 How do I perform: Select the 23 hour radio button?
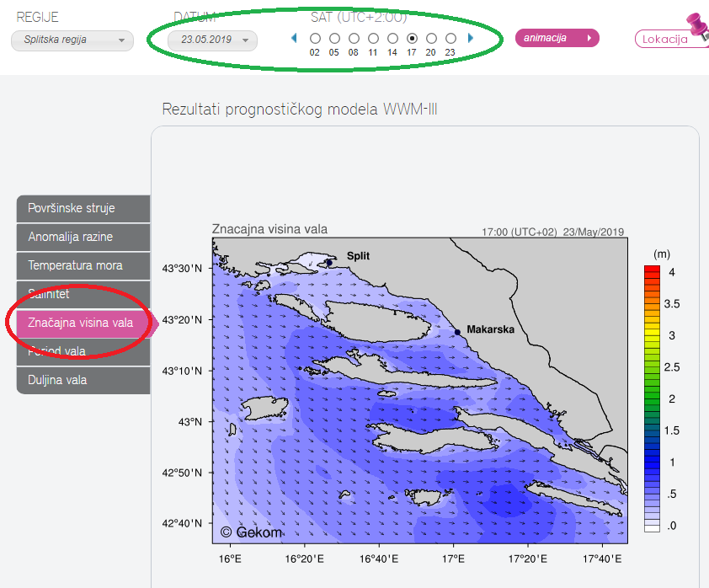point(450,39)
